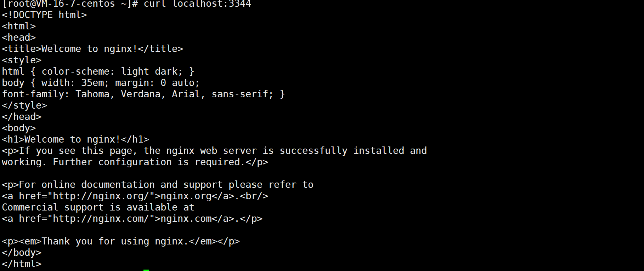Click the 'Further configuration is required' line

(135, 162)
